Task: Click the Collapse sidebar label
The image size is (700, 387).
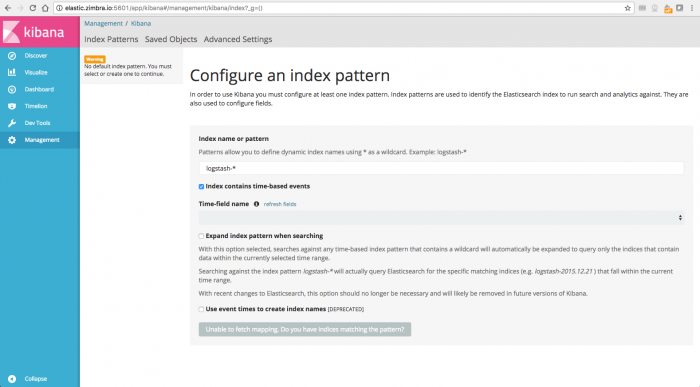Action: click(36, 379)
